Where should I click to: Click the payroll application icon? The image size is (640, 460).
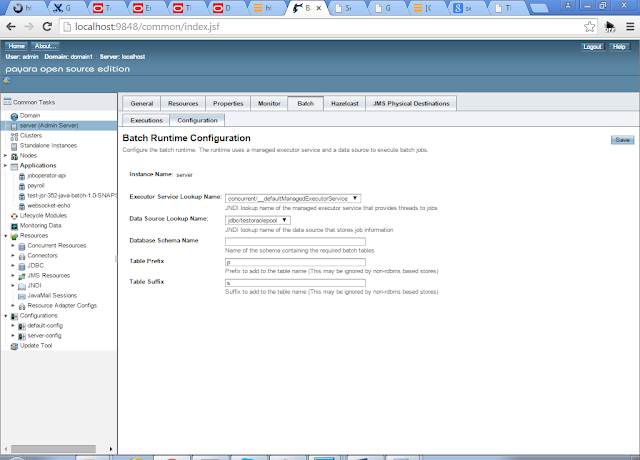coord(22,186)
